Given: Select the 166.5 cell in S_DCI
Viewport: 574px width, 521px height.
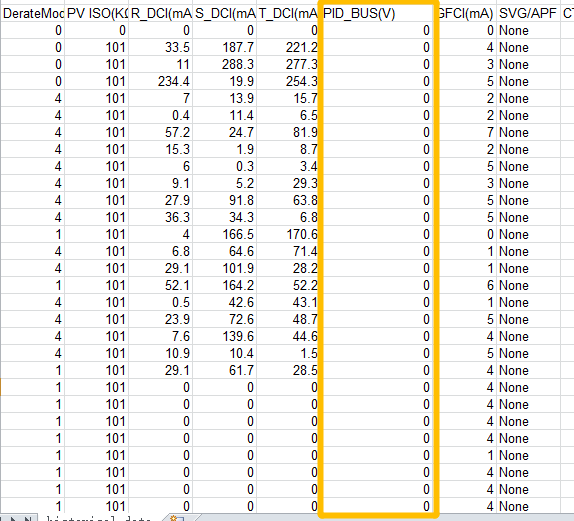Looking at the screenshot, I should 225,234.
